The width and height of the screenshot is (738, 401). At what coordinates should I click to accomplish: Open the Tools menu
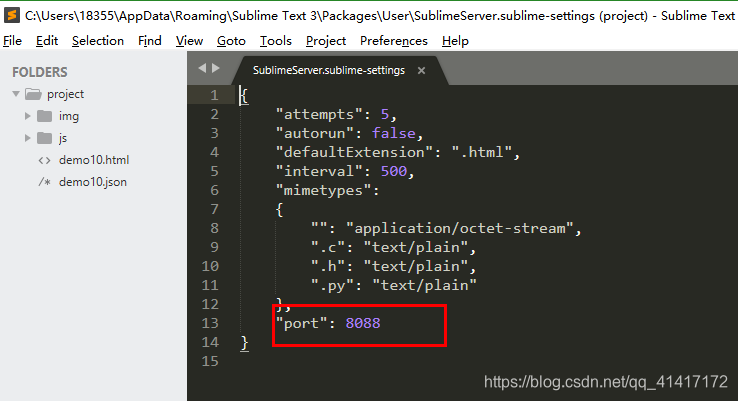click(x=276, y=41)
